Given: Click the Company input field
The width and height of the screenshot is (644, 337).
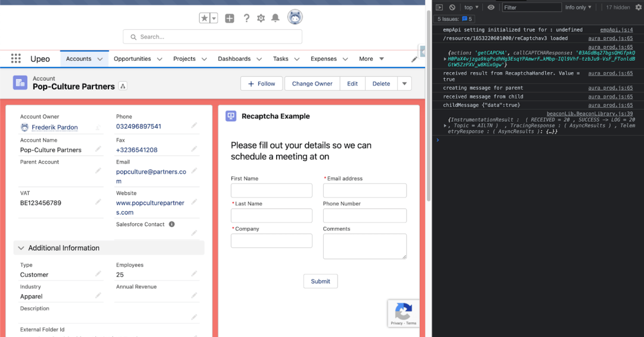Looking at the screenshot, I should click(x=271, y=241).
